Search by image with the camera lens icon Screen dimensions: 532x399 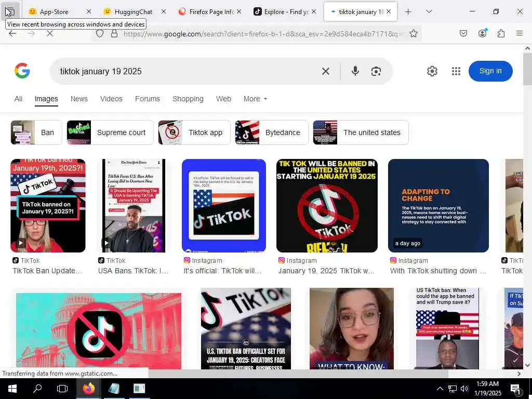tap(376, 71)
